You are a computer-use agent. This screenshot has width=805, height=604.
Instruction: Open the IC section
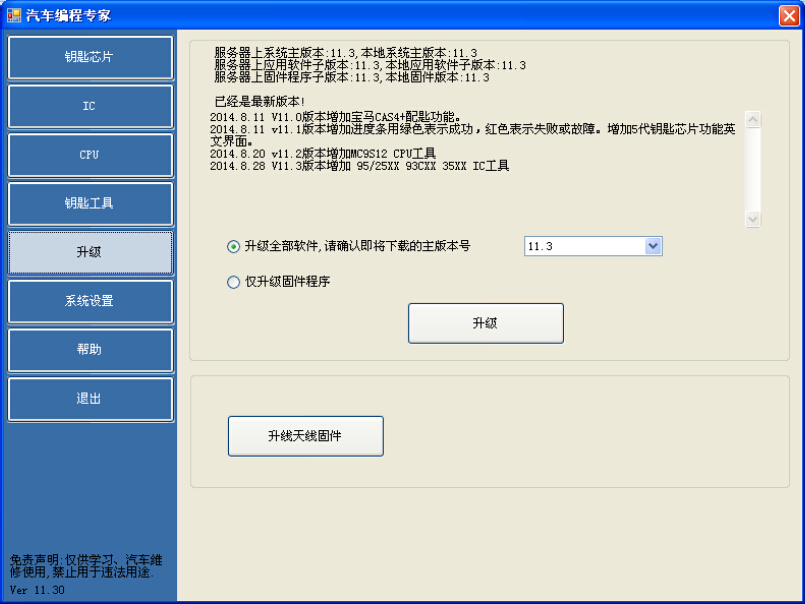click(90, 106)
